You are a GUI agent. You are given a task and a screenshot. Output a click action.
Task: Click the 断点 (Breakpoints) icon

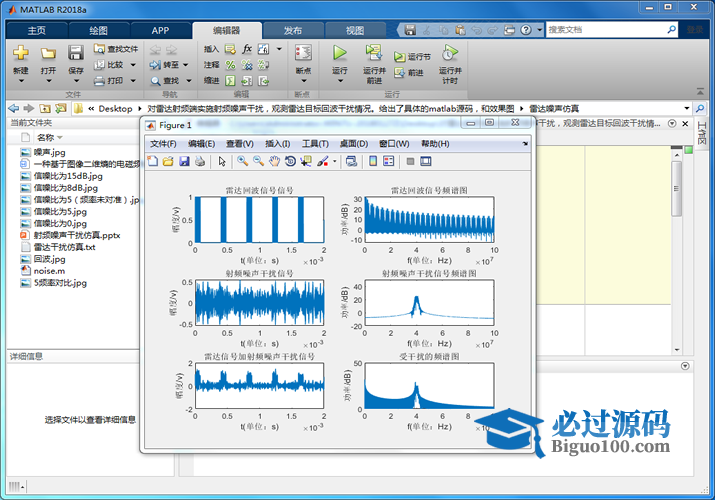pyautogui.click(x=303, y=53)
